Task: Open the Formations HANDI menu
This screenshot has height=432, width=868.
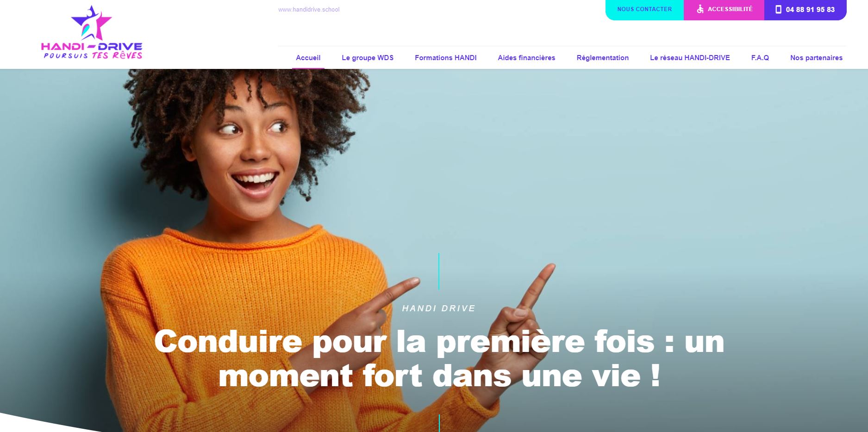Action: pos(445,58)
